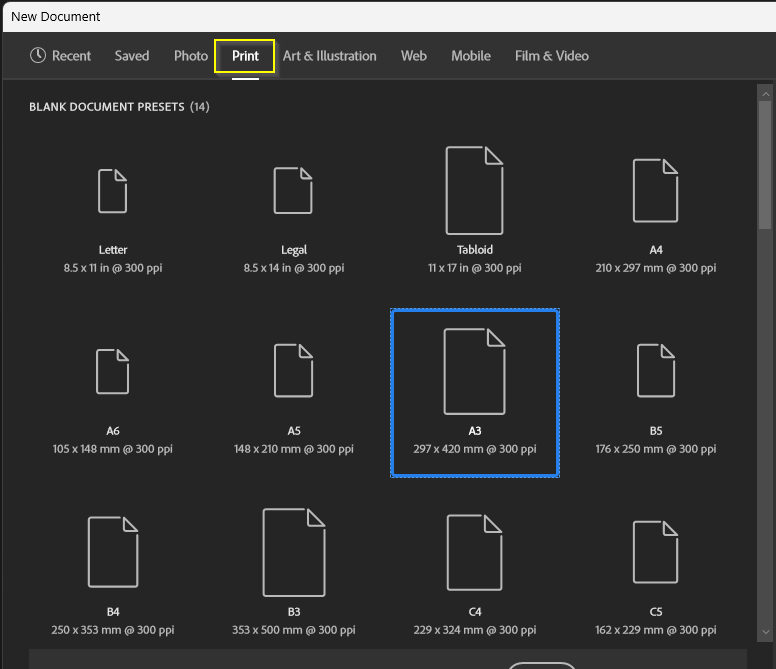Screen dimensions: 776x669
Task: Click the '229 x 324 mm @ 300 ppi' text
Action: pos(475,630)
